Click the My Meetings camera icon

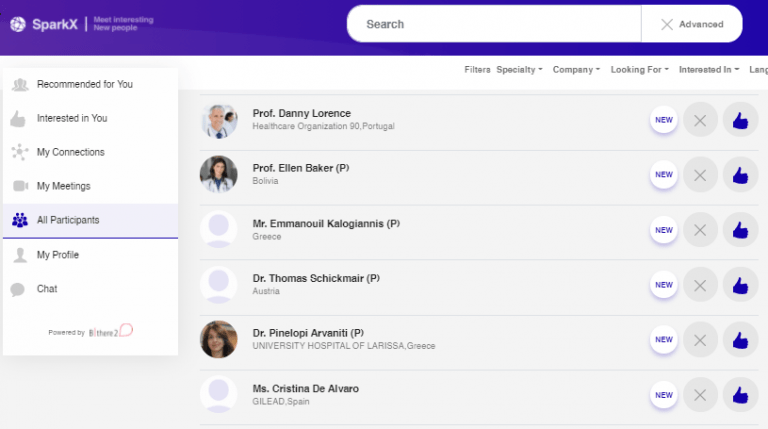(20, 186)
